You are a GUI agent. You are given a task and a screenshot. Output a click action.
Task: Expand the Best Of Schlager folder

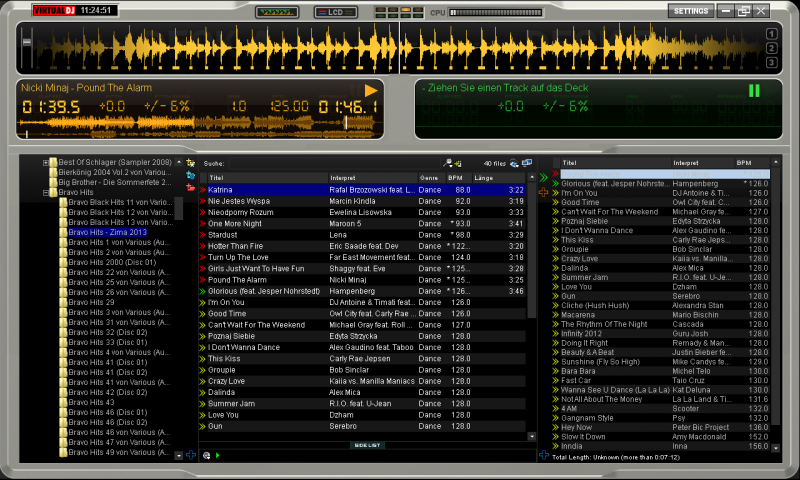[x=46, y=163]
